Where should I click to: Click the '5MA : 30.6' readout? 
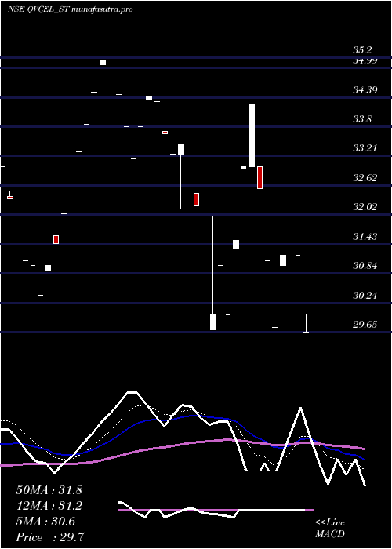tap(45, 522)
